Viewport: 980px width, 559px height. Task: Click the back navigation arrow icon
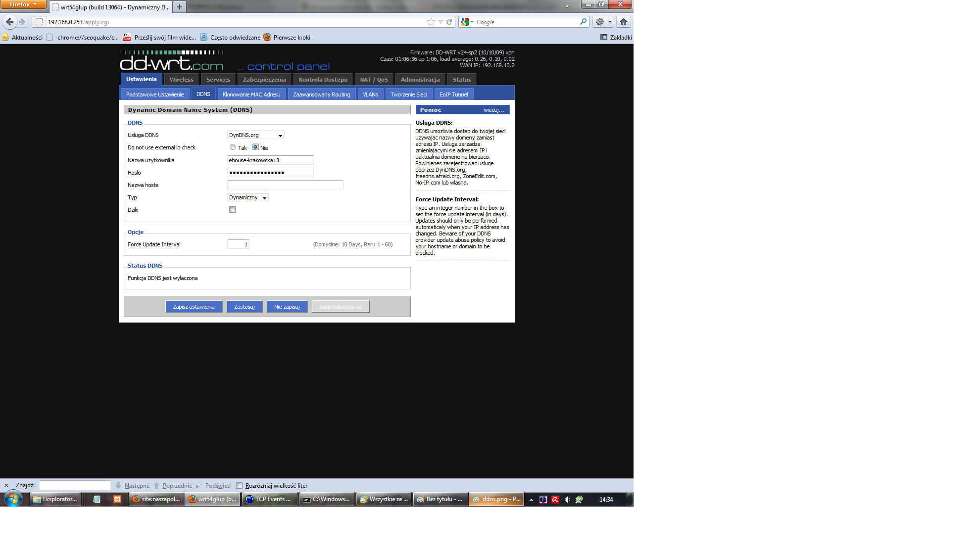point(9,22)
